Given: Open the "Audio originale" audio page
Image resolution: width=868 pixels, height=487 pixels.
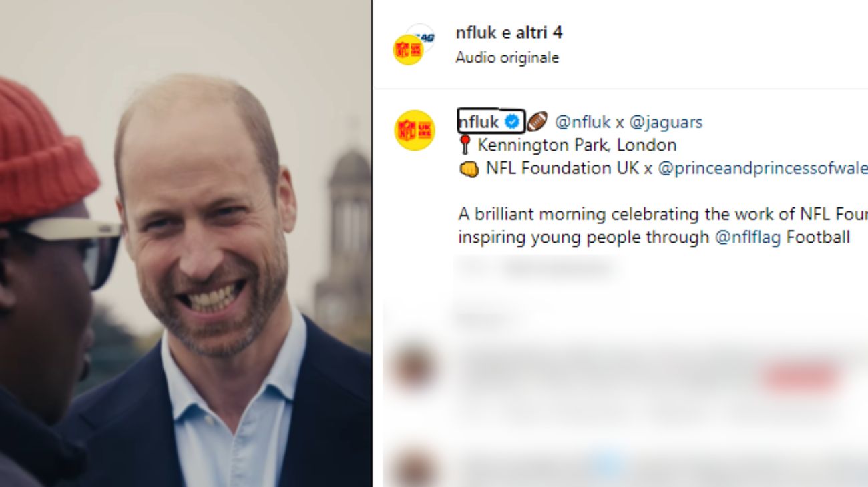Looking at the screenshot, I should tap(507, 57).
